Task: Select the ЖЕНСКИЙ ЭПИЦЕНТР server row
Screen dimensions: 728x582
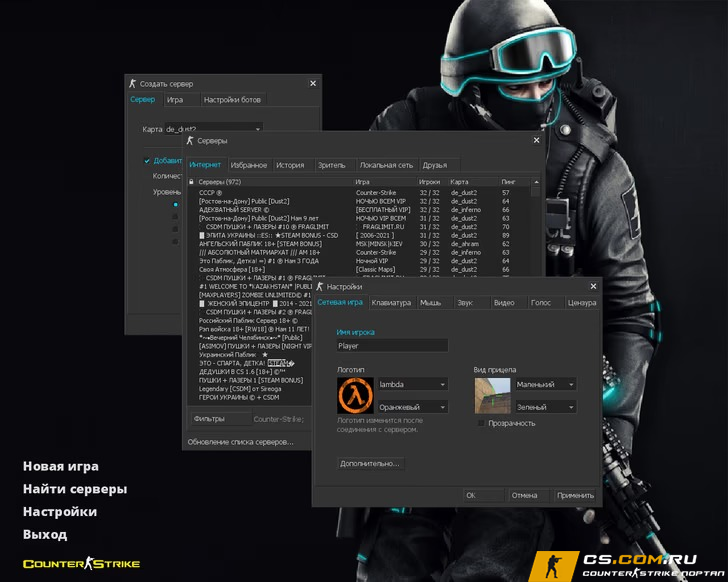Action: coord(250,304)
